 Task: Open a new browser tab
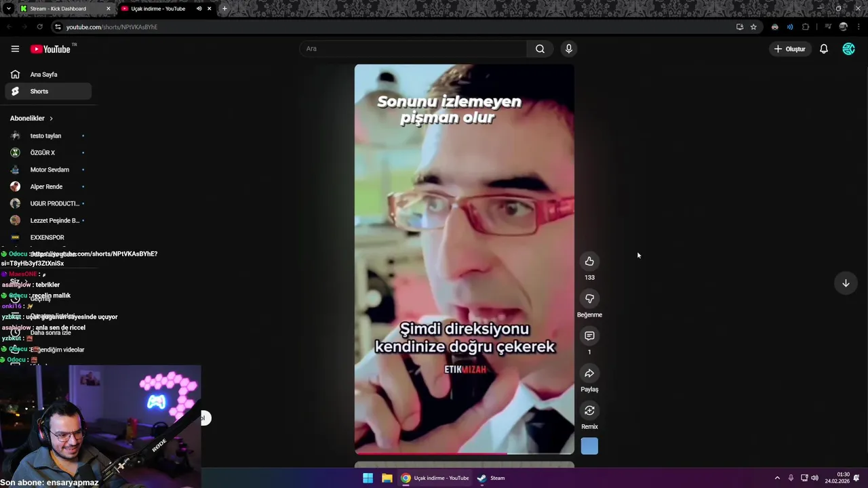pyautogui.click(x=224, y=9)
